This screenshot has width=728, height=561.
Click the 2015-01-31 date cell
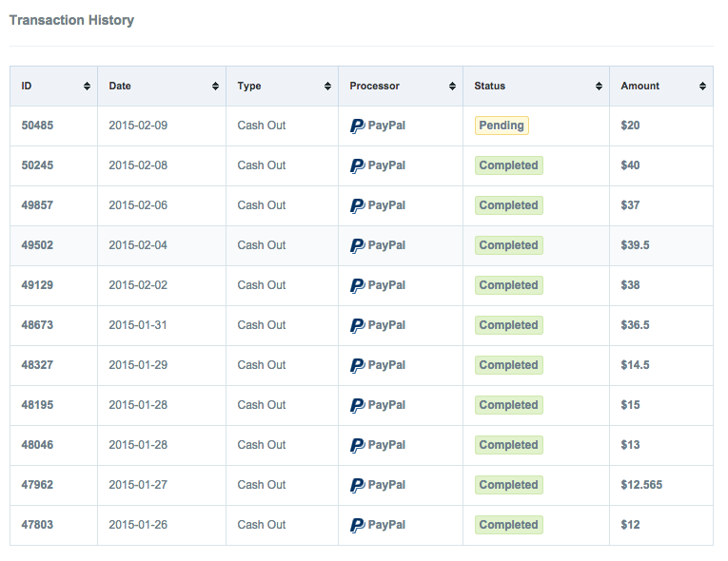tap(138, 325)
